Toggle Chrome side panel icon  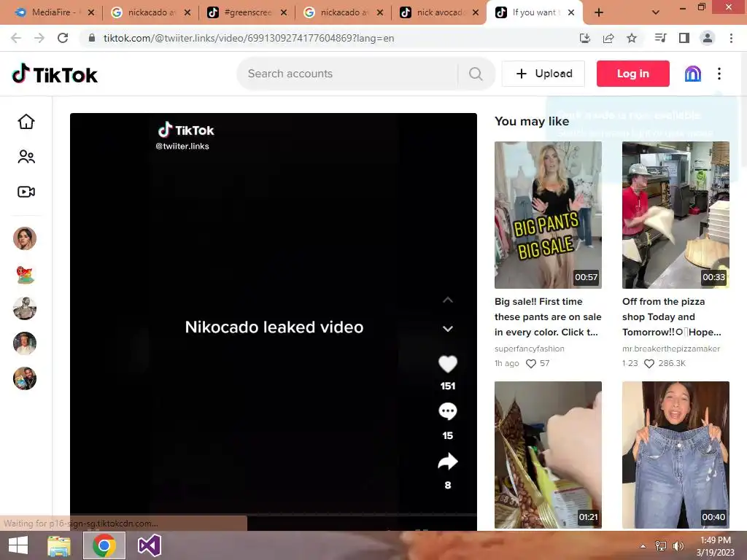click(684, 38)
